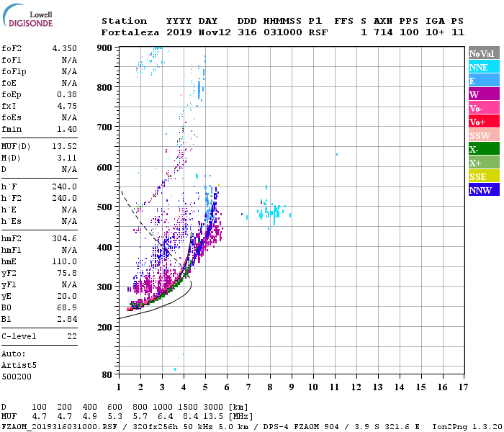The width and height of the screenshot is (504, 432).
Task: Click the hmE value 110.0
Action: click(65, 261)
